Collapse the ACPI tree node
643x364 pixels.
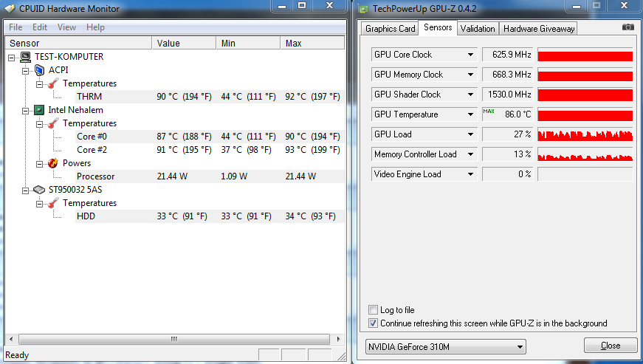coord(25,71)
